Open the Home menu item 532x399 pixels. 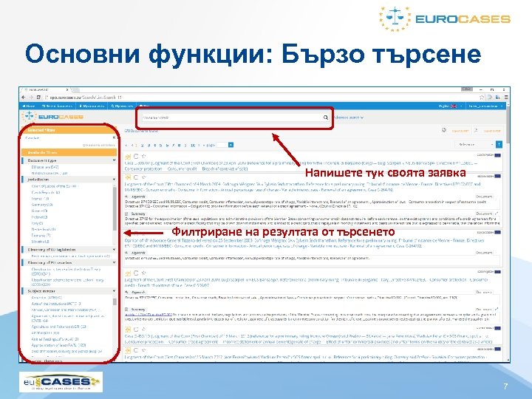29,106
